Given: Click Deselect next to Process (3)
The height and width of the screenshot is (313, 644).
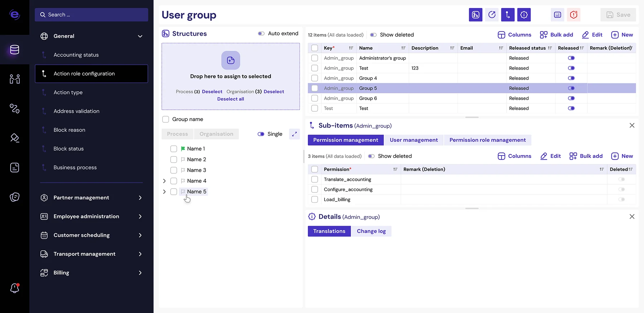Looking at the screenshot, I should [x=212, y=92].
